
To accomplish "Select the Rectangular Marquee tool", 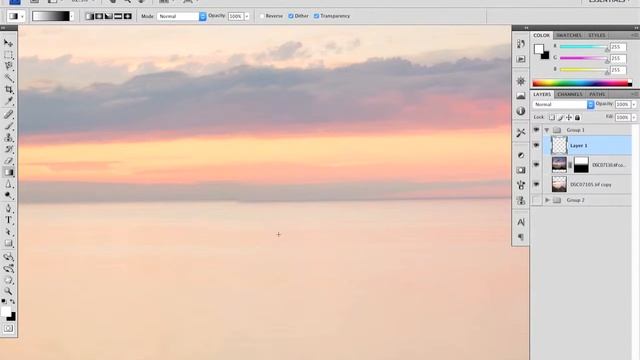I will (x=8, y=55).
